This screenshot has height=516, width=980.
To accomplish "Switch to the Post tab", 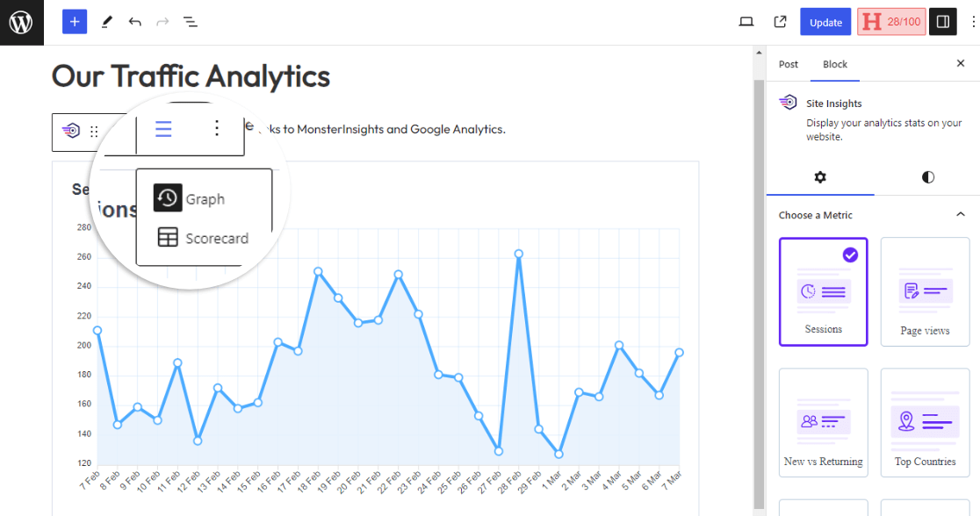I will coord(789,64).
